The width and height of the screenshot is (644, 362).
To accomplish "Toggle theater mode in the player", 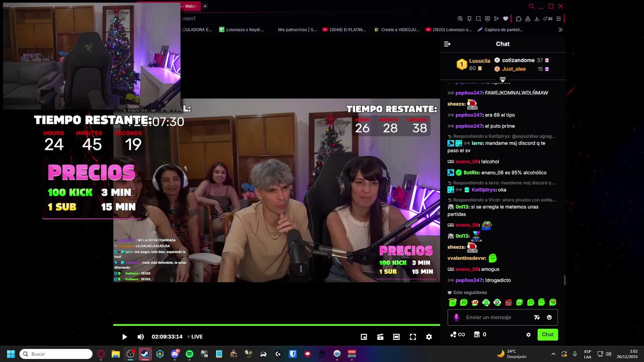I will [396, 337].
